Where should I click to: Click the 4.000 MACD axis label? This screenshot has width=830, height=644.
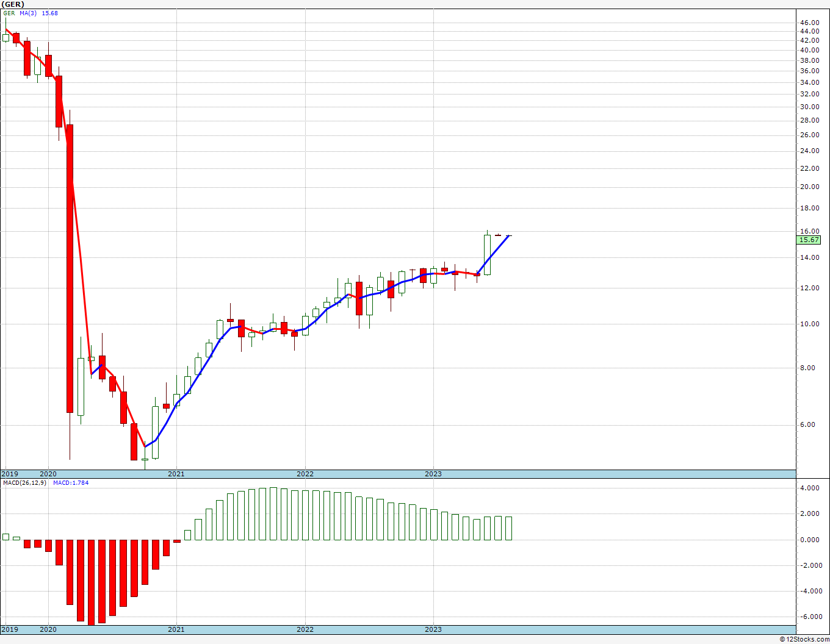809,488
